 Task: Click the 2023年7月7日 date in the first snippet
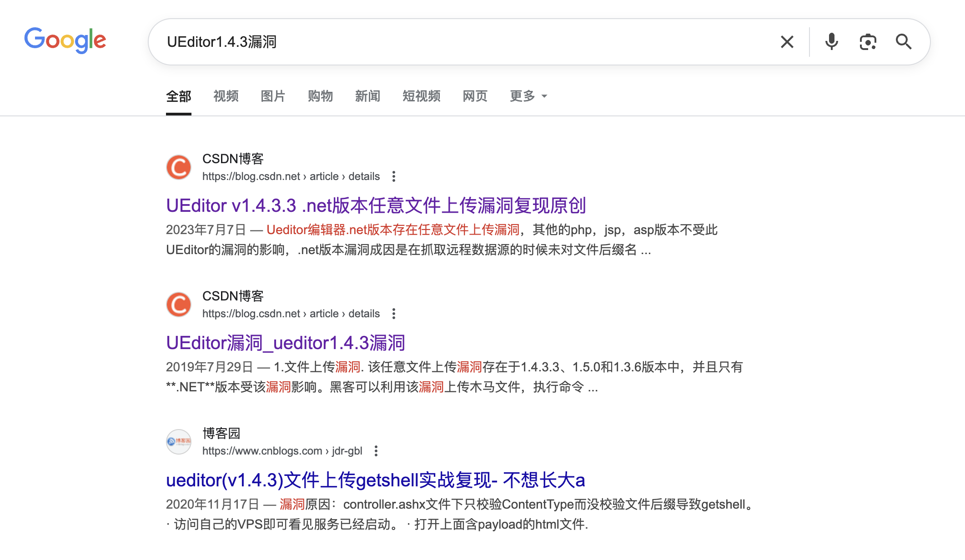click(206, 230)
